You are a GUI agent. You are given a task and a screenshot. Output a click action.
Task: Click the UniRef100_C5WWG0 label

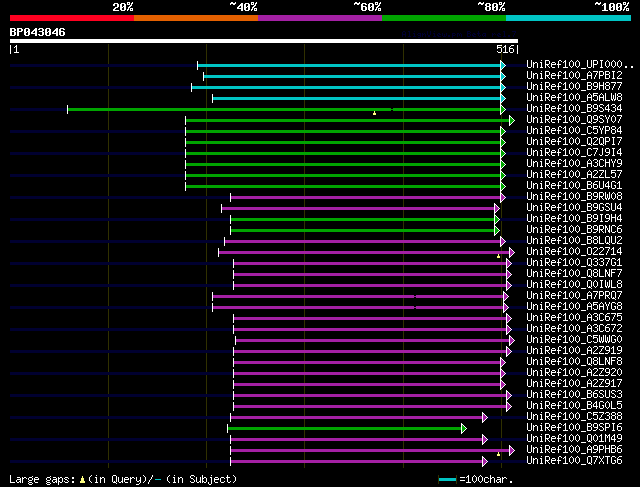click(574, 340)
